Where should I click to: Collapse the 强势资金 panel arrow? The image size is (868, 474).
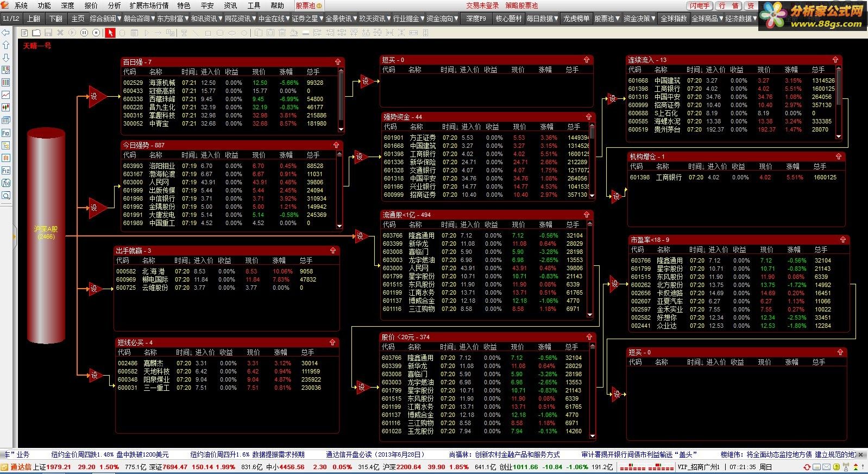click(588, 117)
